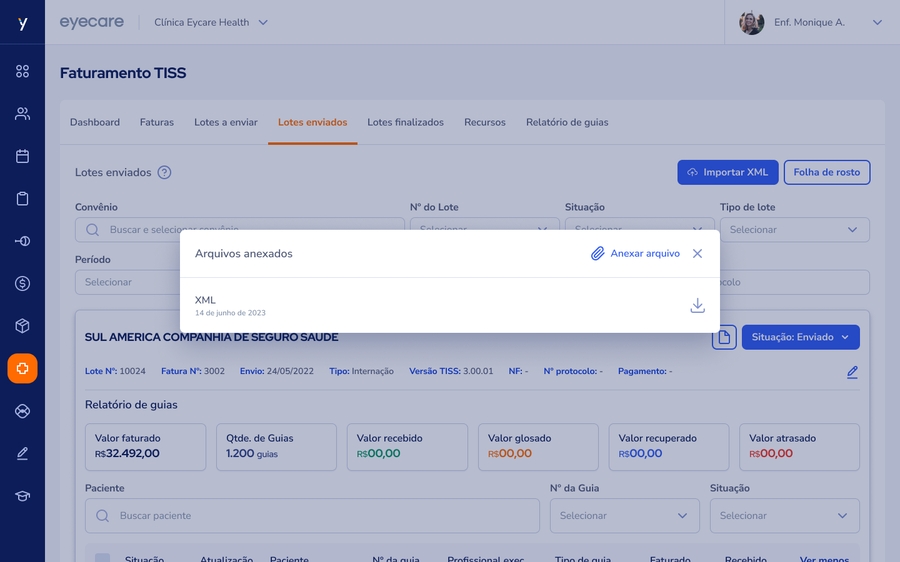Close the Arquivos anexados dialog
The height and width of the screenshot is (562, 900).
[697, 254]
